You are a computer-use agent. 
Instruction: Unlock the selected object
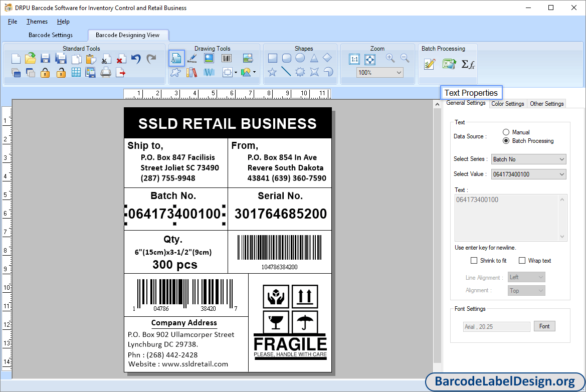click(x=61, y=73)
